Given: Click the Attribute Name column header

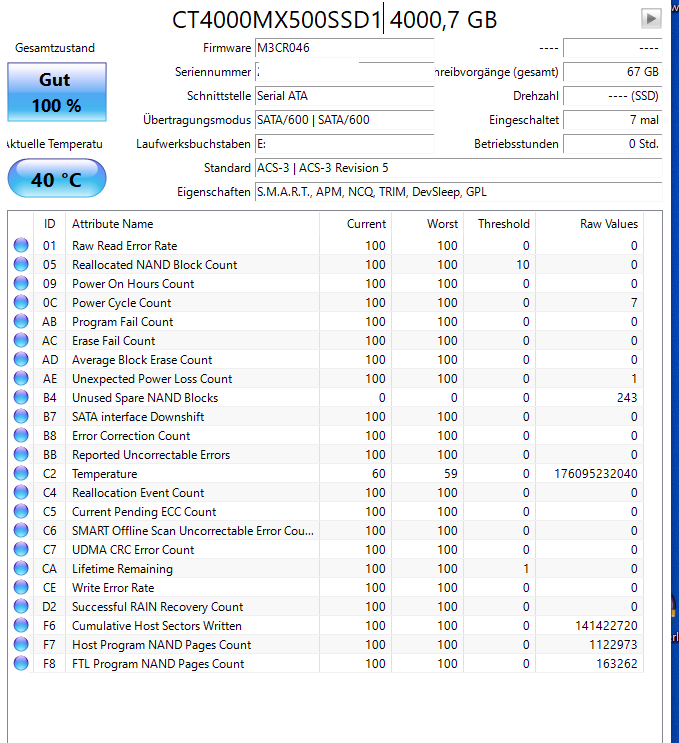Looking at the screenshot, I should click(192, 224).
